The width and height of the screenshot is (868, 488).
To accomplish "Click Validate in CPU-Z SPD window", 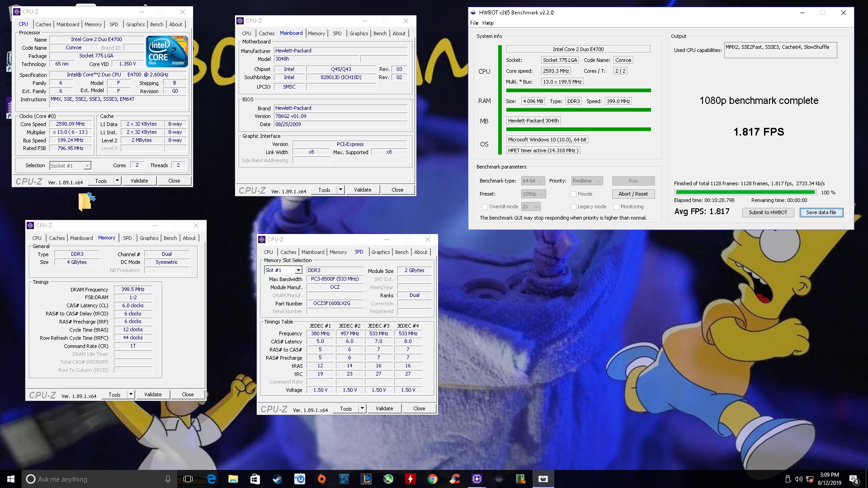I will pos(384,408).
